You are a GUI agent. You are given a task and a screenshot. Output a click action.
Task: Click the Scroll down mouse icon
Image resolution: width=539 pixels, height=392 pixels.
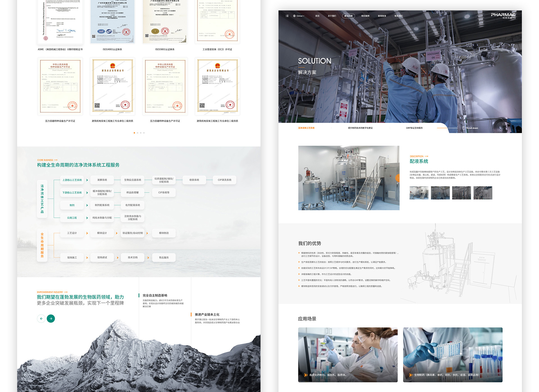[x=463, y=128]
